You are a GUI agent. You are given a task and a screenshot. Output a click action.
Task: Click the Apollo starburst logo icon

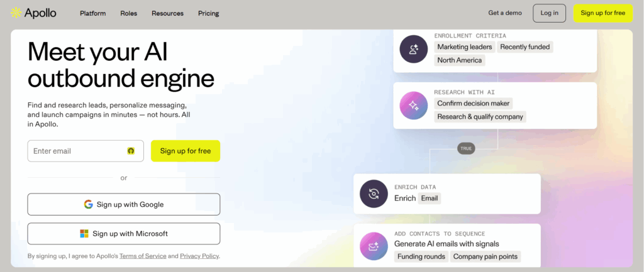(x=16, y=13)
